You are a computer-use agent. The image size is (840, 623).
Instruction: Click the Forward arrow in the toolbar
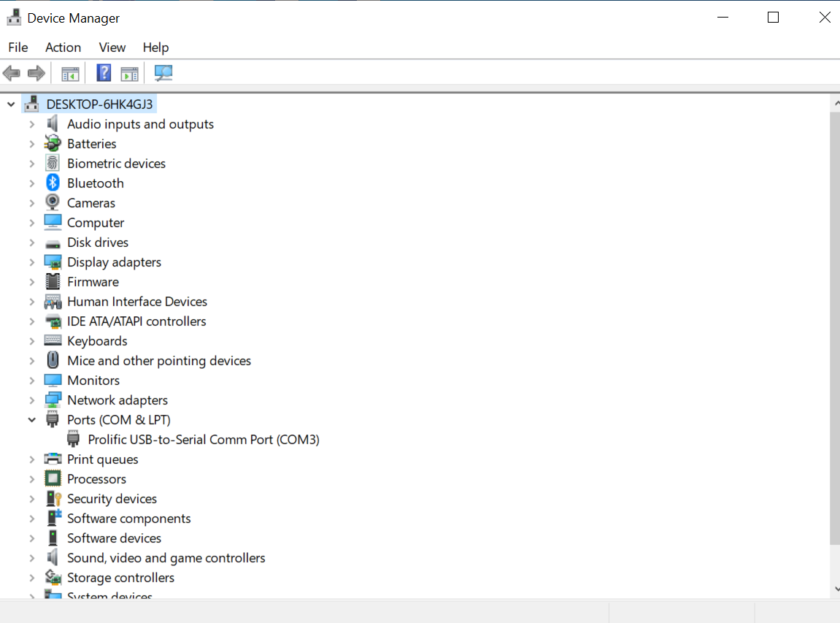[x=36, y=73]
